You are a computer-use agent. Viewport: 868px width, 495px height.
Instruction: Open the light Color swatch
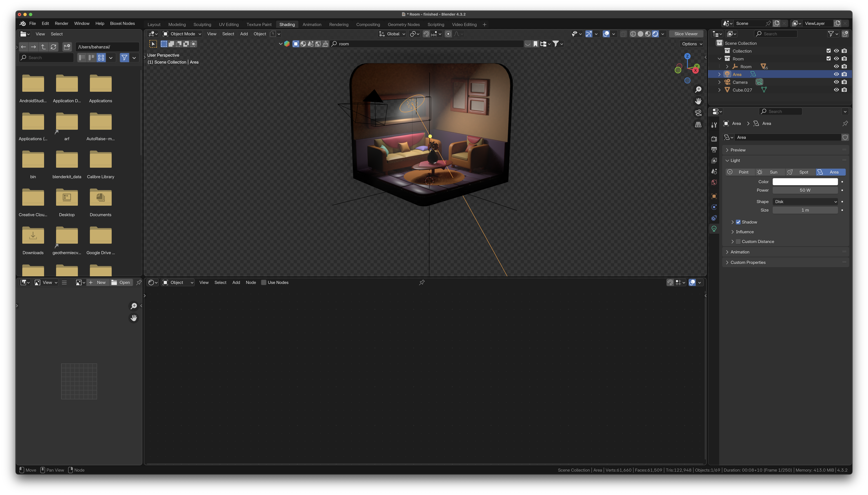coord(805,182)
